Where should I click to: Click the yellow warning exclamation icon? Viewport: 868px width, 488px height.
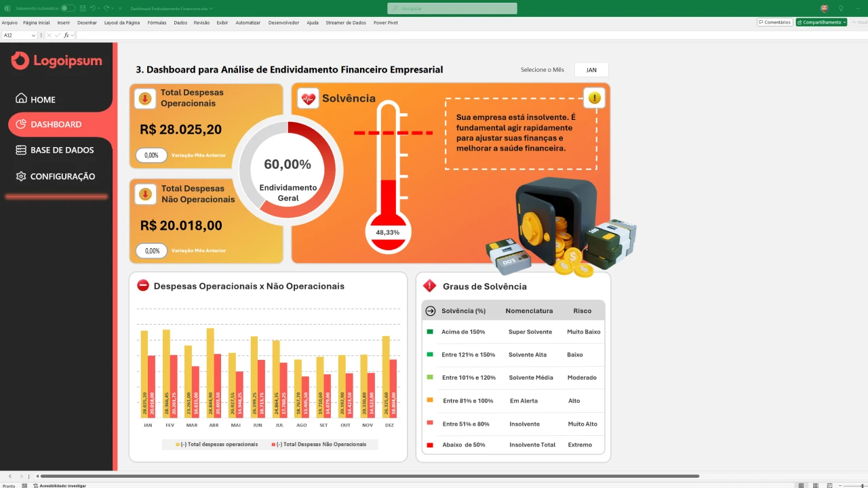[595, 98]
